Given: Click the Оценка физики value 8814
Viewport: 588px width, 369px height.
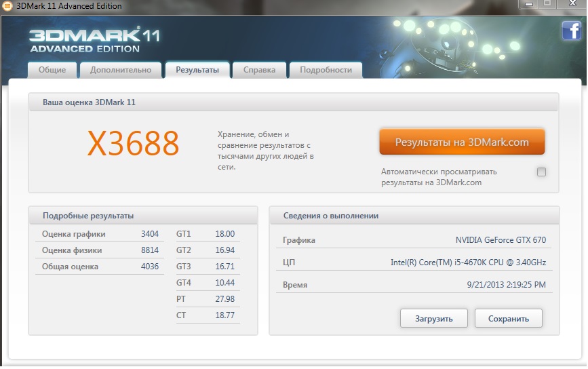Looking at the screenshot, I should (150, 250).
